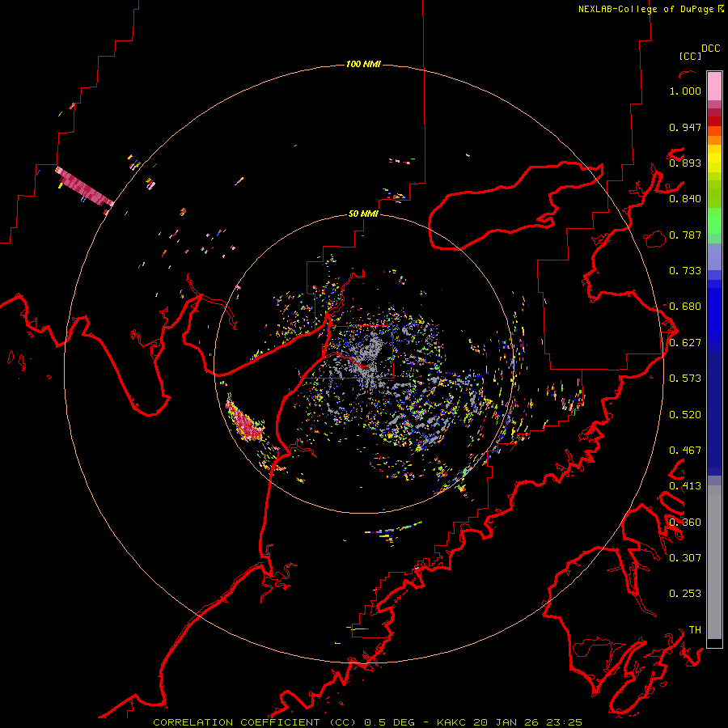Click the 0.840 legend value
Viewport: 728px width, 728px height.
pos(685,199)
